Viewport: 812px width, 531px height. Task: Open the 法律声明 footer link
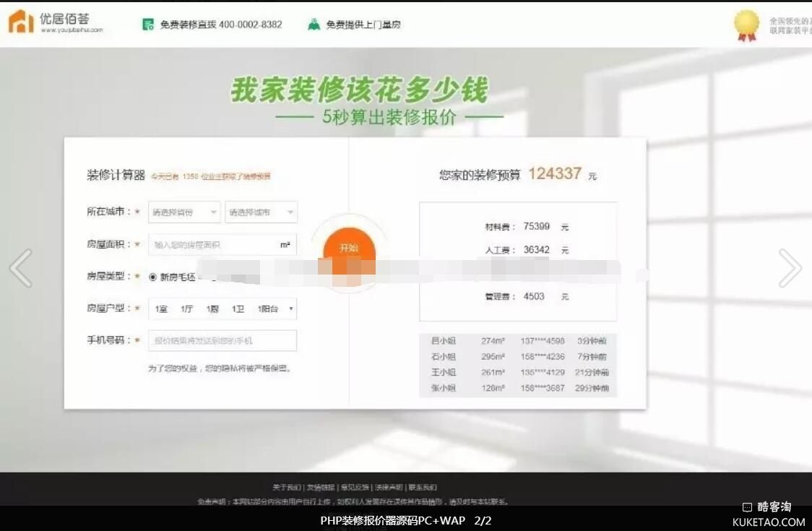[389, 488]
